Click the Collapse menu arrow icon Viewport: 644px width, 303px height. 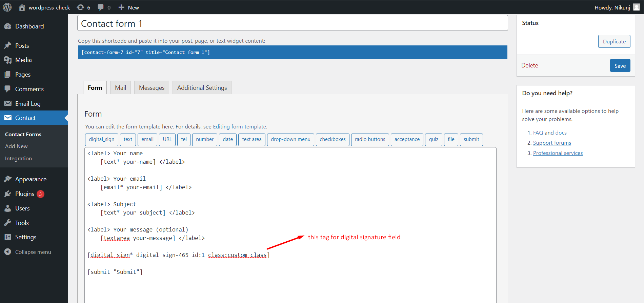[x=8, y=252]
